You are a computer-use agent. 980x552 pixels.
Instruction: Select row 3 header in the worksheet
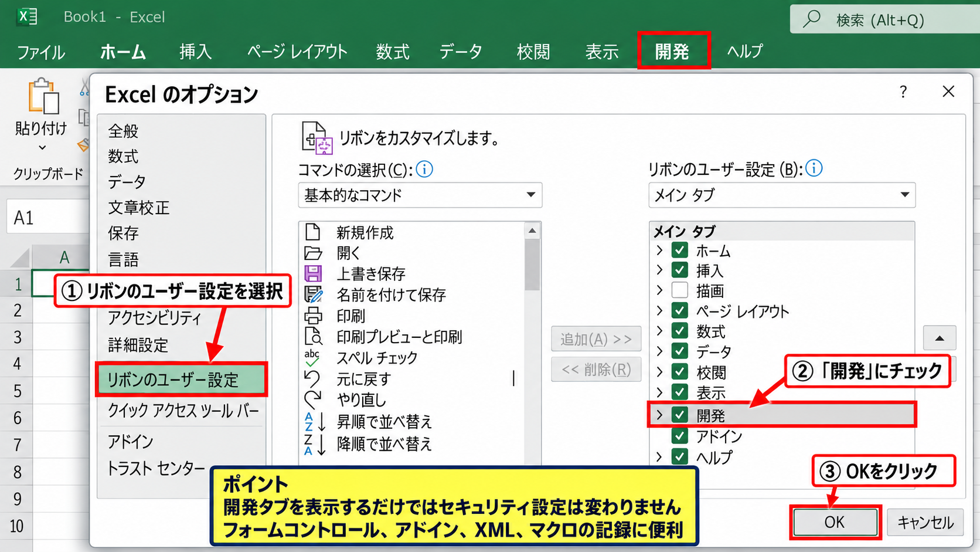17,337
